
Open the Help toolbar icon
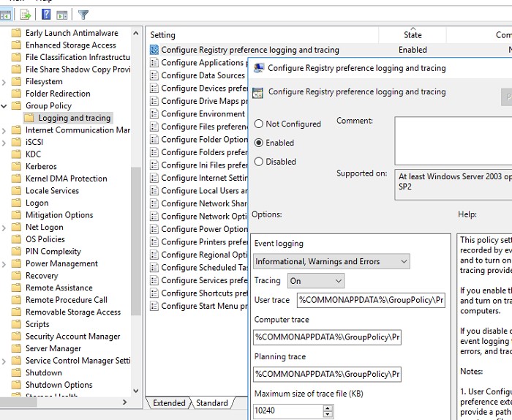click(46, 15)
